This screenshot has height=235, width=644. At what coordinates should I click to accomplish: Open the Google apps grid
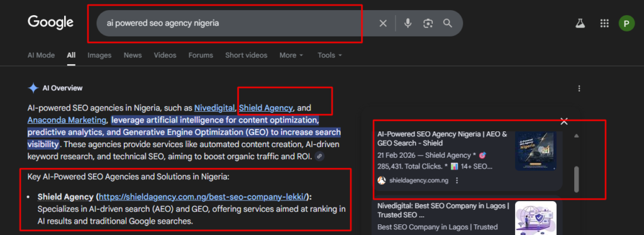pos(604,23)
